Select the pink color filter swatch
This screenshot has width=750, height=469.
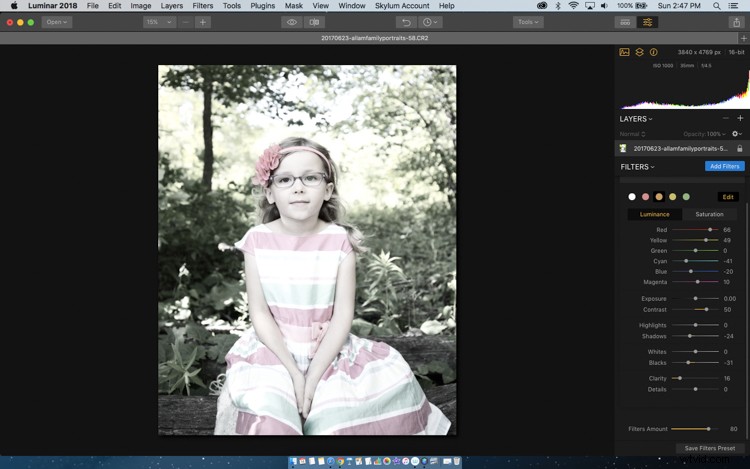[x=645, y=196]
